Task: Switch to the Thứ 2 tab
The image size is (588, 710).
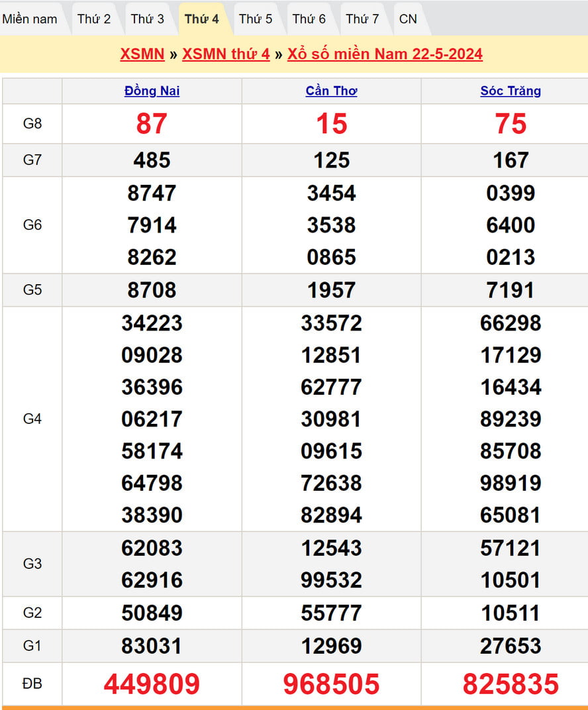Action: point(94,19)
